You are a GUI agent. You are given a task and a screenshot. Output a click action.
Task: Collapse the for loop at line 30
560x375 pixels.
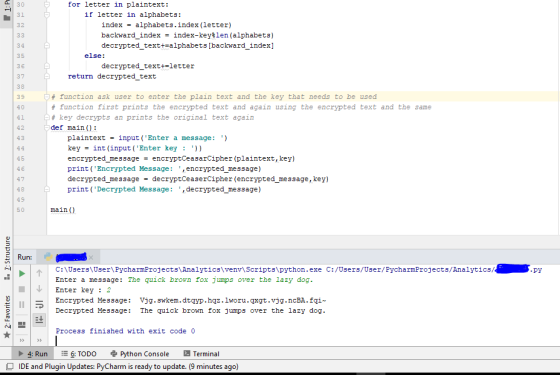(47, 5)
